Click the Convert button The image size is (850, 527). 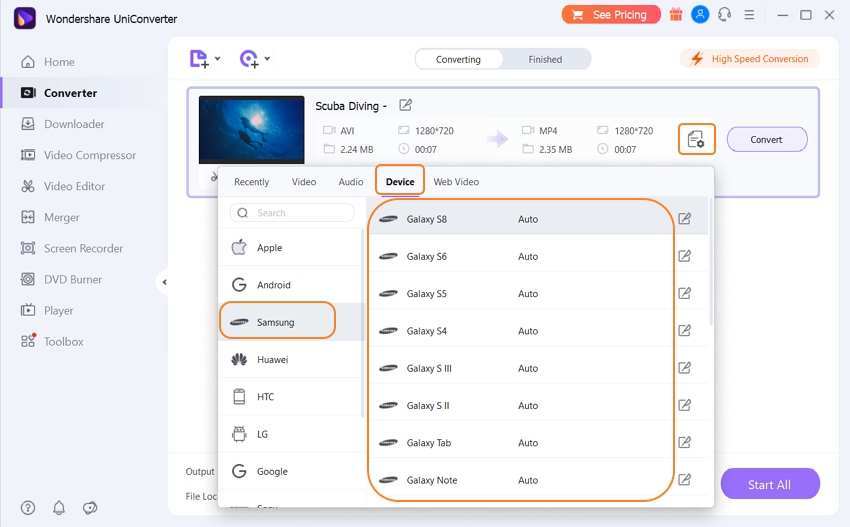pos(767,139)
